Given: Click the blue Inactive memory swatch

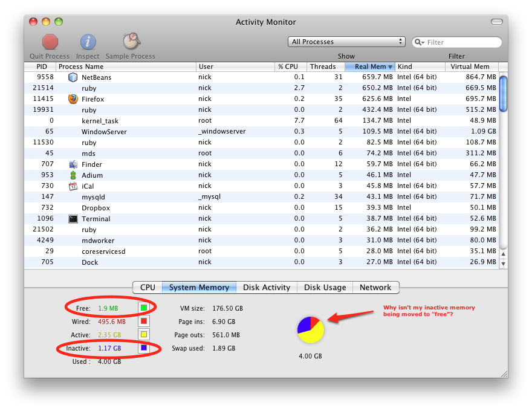Looking at the screenshot, I should click(x=144, y=348).
